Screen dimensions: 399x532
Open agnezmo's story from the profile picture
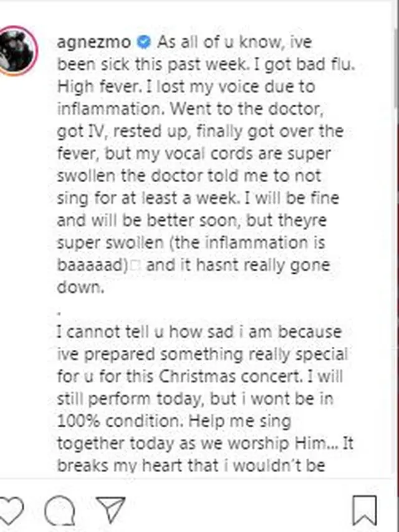(x=17, y=51)
